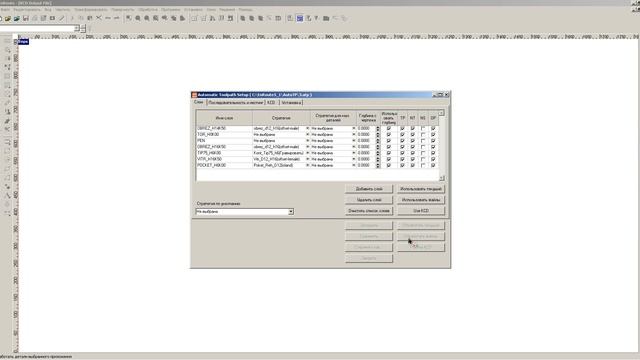The height and width of the screenshot is (360, 640).
Task: Enable NS checkbox for VITR_H16K50 layer
Action: click(423, 159)
